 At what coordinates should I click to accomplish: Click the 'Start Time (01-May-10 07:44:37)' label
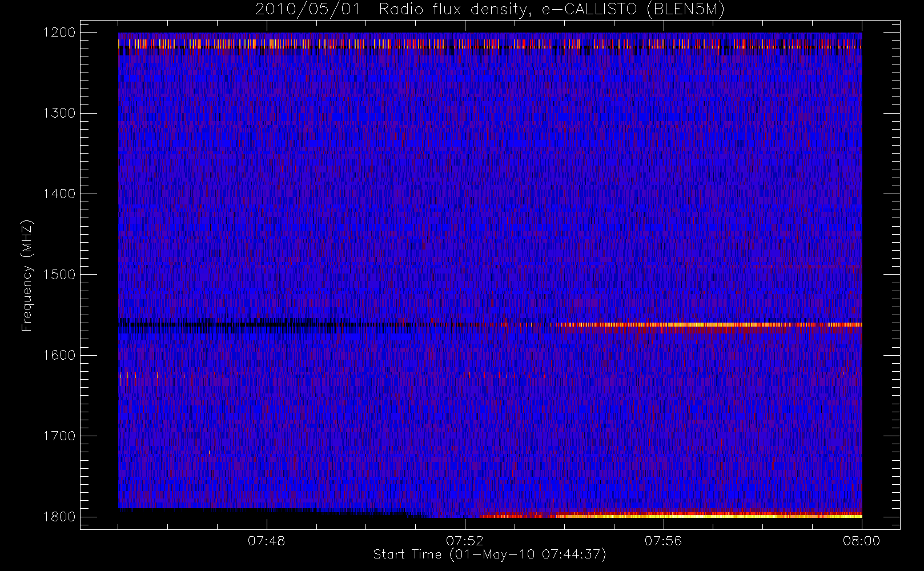[489, 554]
